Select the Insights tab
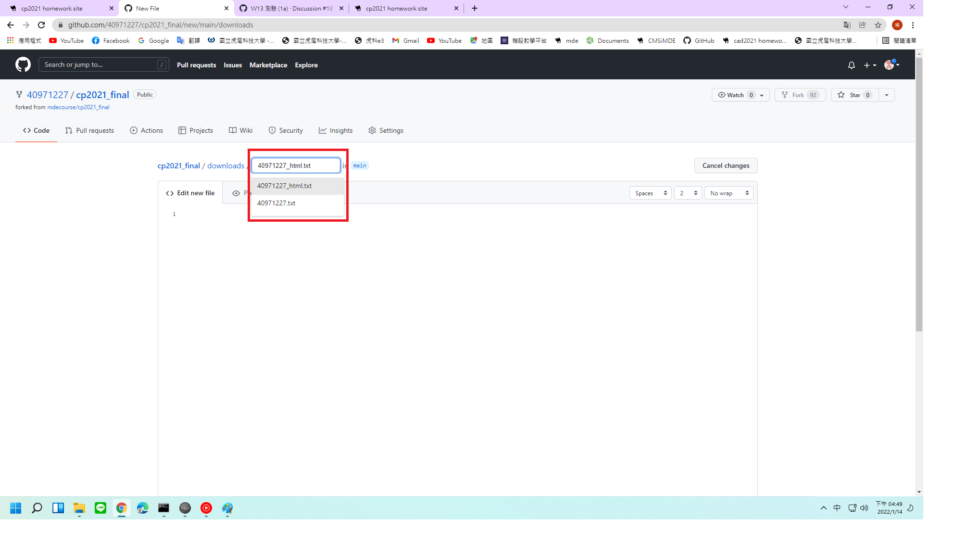 tap(336, 130)
